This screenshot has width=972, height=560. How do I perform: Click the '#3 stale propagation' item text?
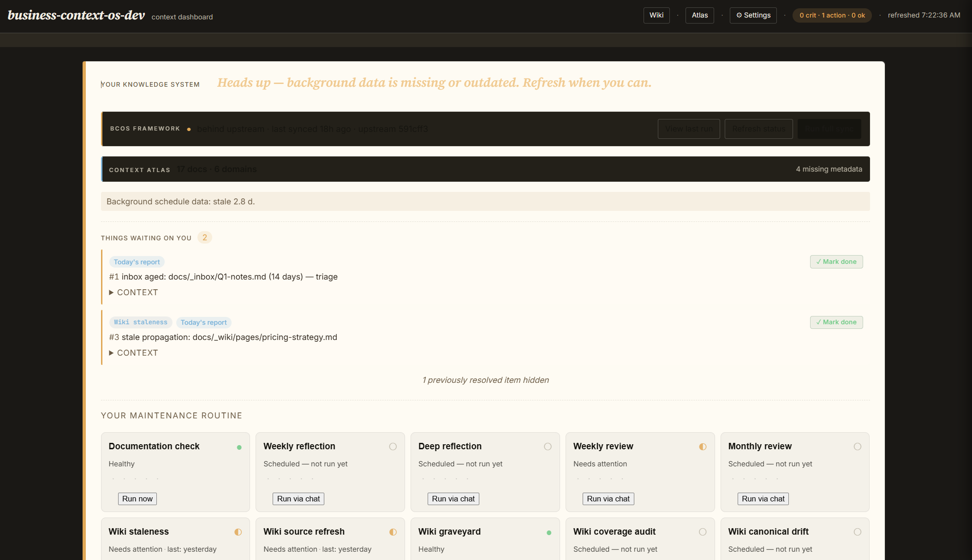click(223, 337)
